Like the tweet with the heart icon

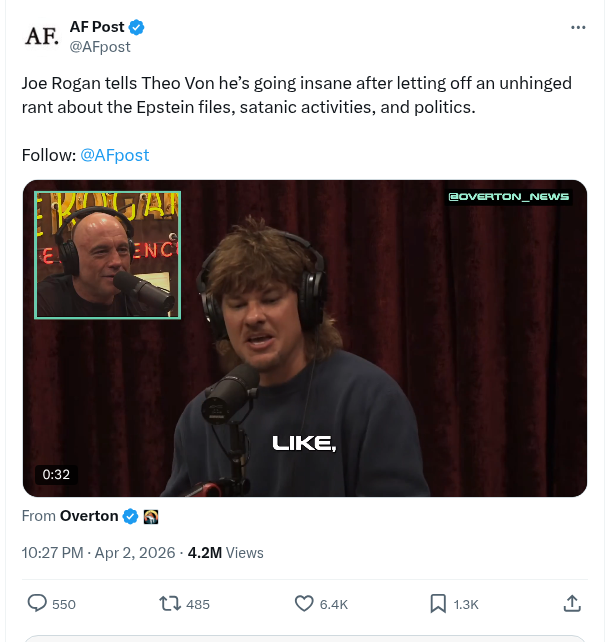click(305, 603)
